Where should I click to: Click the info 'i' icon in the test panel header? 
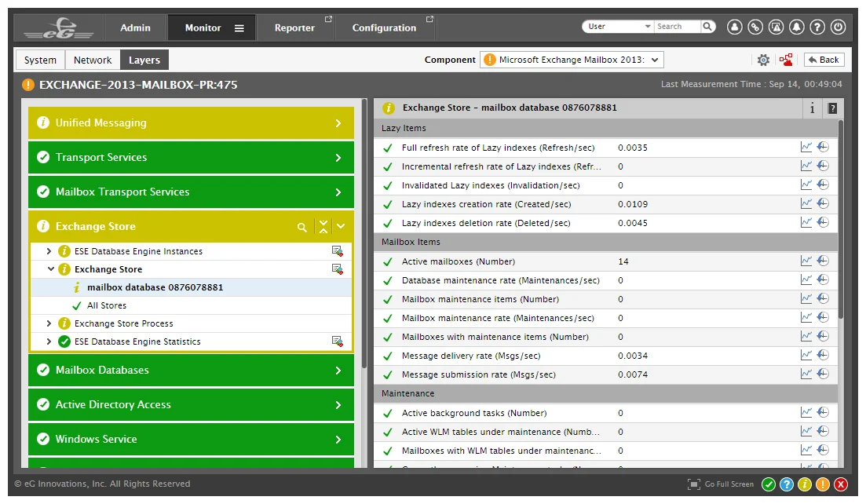pos(812,108)
